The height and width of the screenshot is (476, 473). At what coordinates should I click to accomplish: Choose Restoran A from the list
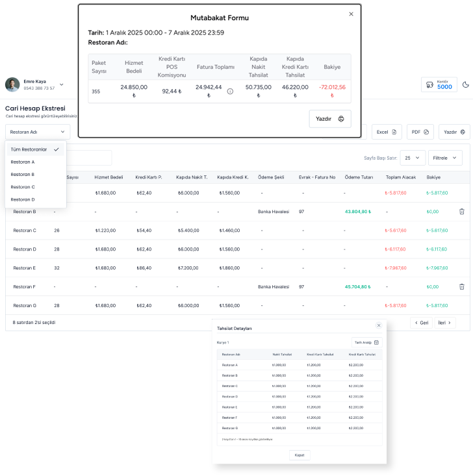point(23,162)
